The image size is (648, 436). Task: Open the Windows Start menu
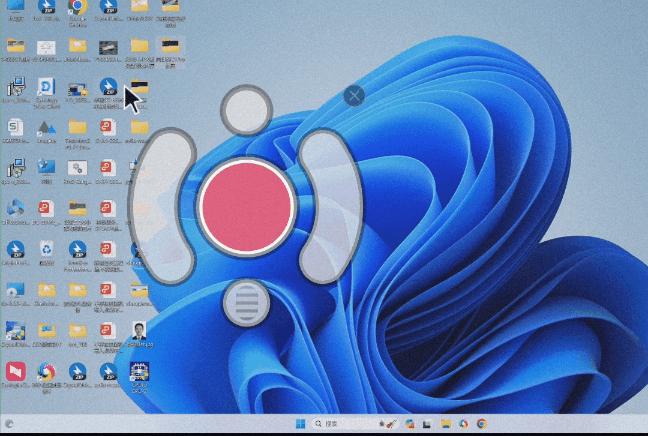coord(300,424)
